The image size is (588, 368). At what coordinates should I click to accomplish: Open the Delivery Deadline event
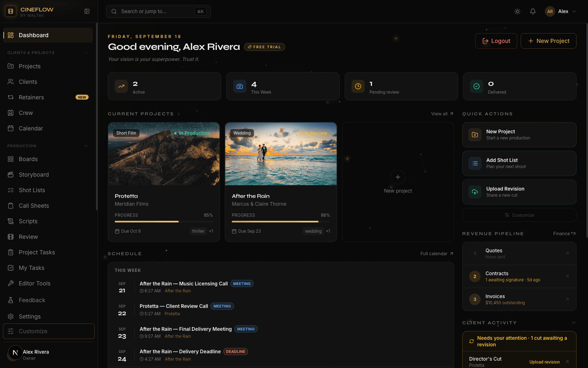coord(281,355)
